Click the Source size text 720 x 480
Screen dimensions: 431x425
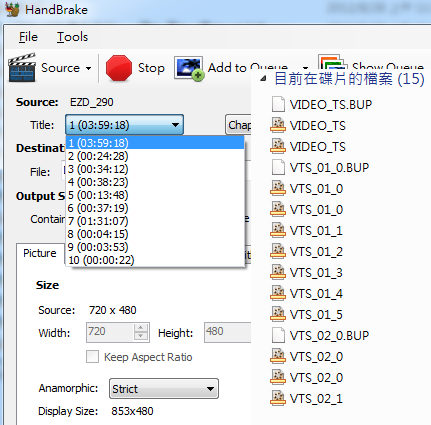point(113,310)
